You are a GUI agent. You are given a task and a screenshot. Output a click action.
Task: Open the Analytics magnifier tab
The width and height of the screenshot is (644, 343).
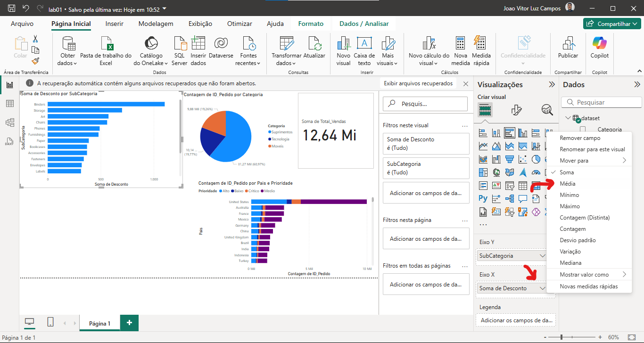click(547, 110)
